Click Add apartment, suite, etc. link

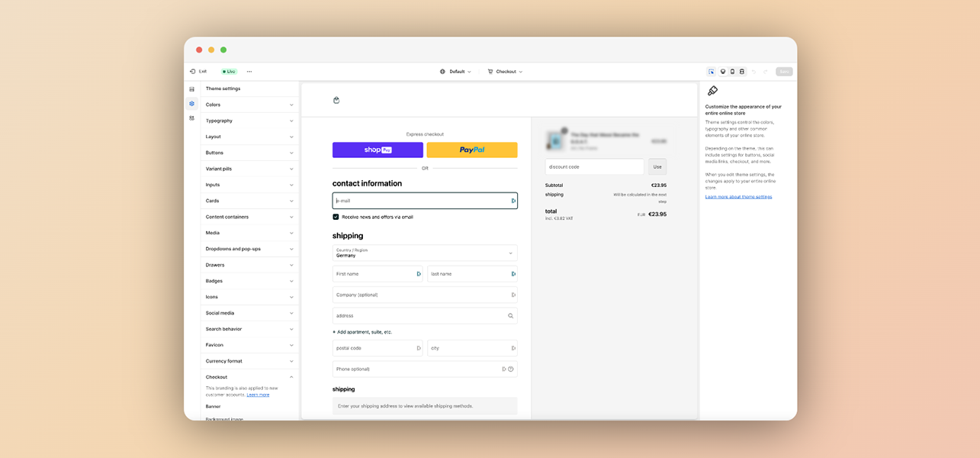(362, 332)
